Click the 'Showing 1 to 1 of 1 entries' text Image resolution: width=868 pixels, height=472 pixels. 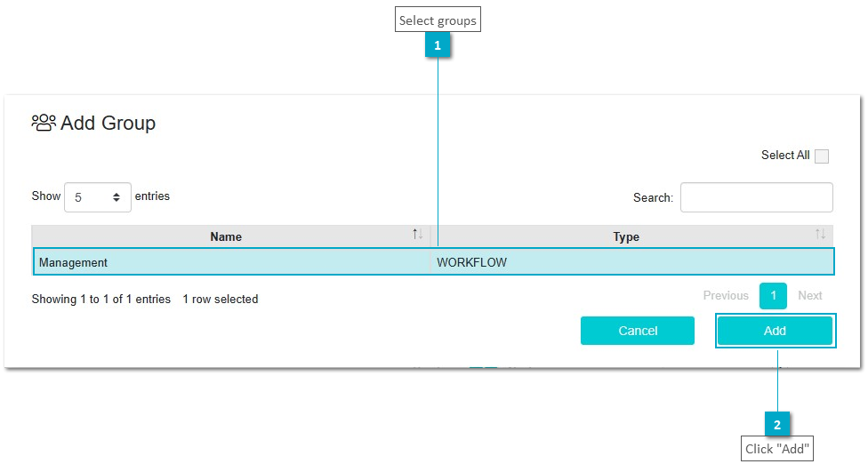100,299
